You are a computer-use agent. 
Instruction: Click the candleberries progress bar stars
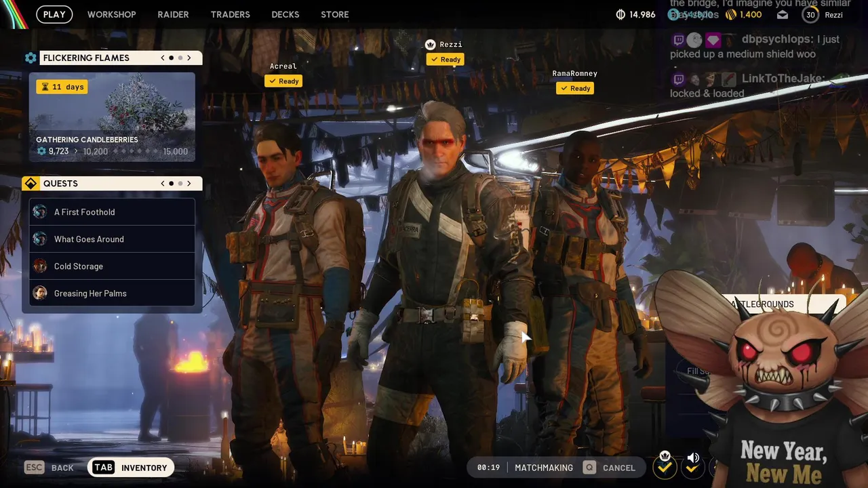pos(135,152)
